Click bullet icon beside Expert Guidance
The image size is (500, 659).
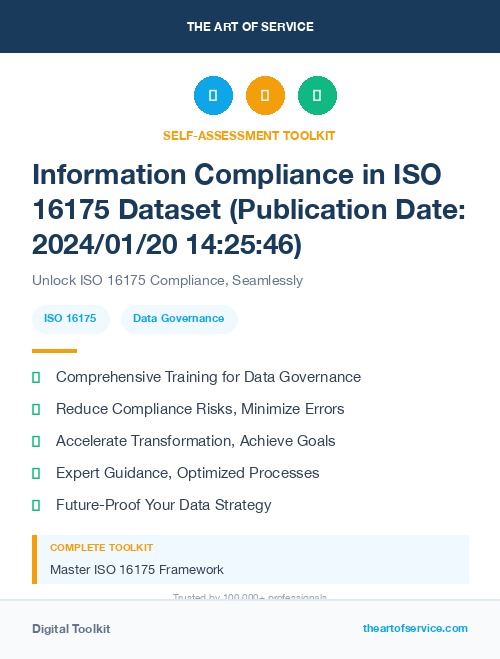(x=36, y=473)
